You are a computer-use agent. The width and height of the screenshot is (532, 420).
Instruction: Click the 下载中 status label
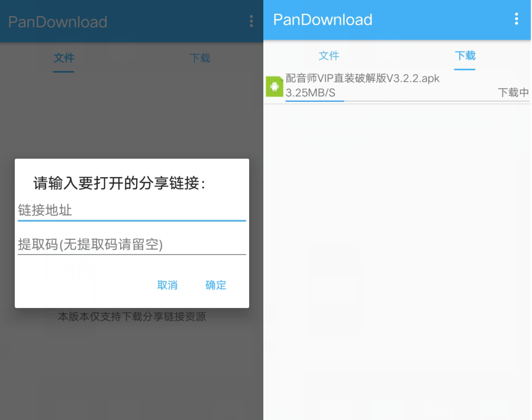pos(513,92)
